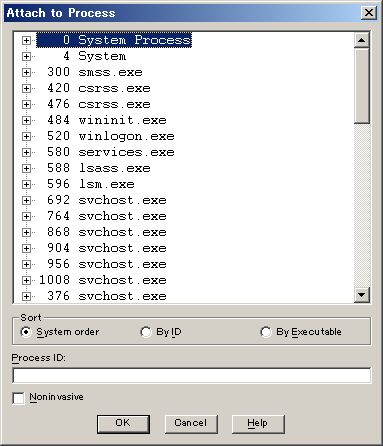Viewport: 383px width, 446px height.
Task: Expand the 764 svchost.exe node
Action: tap(26, 216)
